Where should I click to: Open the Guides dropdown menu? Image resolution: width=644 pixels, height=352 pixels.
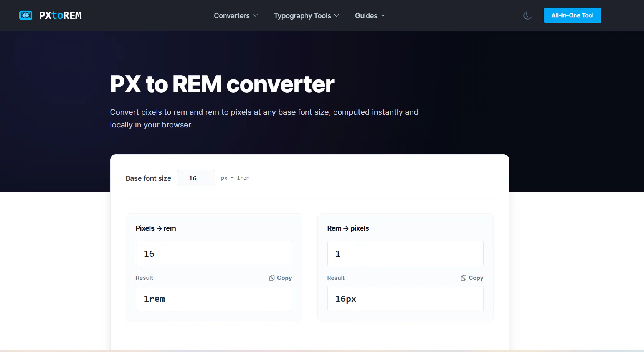click(x=370, y=16)
